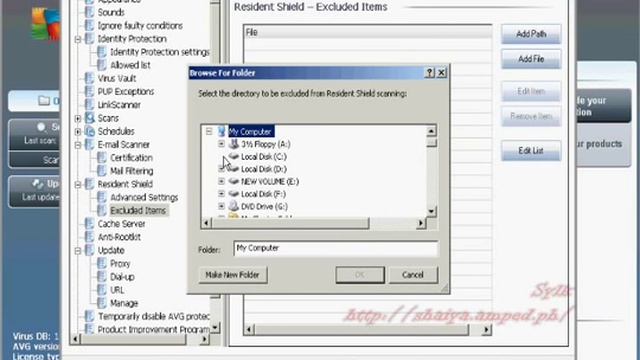Click the LinkScanner page icon
Image resolution: width=640 pixels, height=360 pixels.
click(x=89, y=105)
